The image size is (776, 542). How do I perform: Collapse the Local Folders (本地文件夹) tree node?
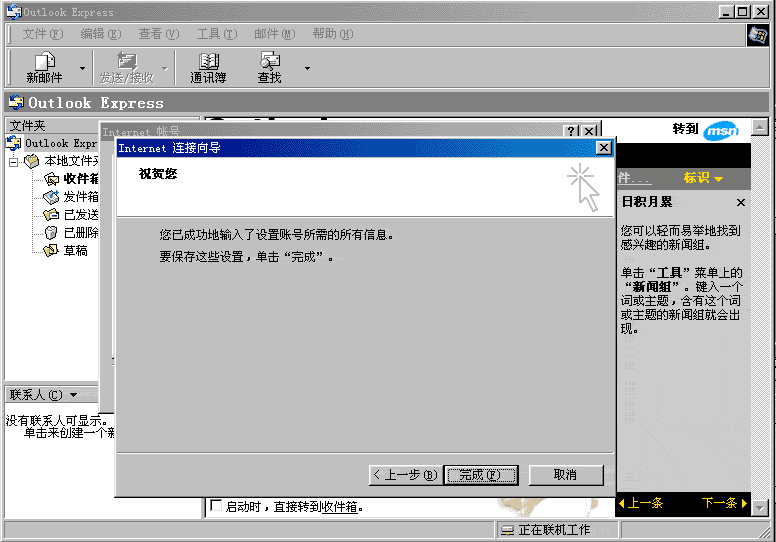(13, 161)
